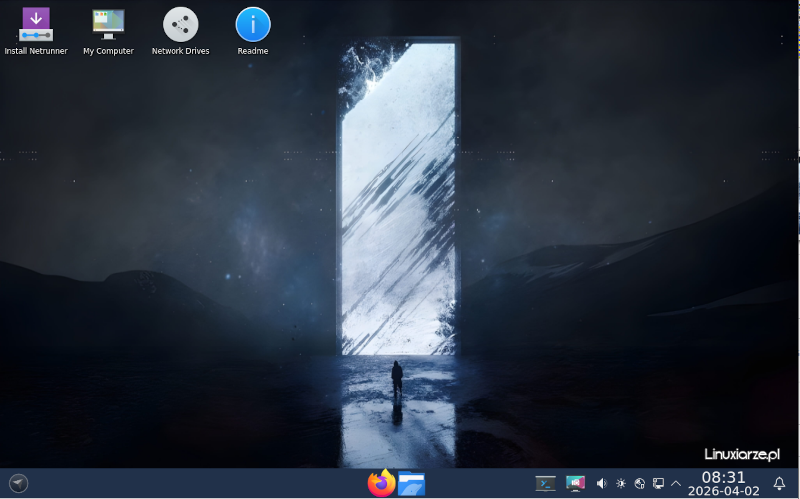The height and width of the screenshot is (499, 800).
Task: Open the network connection tray icon
Action: pos(640,483)
